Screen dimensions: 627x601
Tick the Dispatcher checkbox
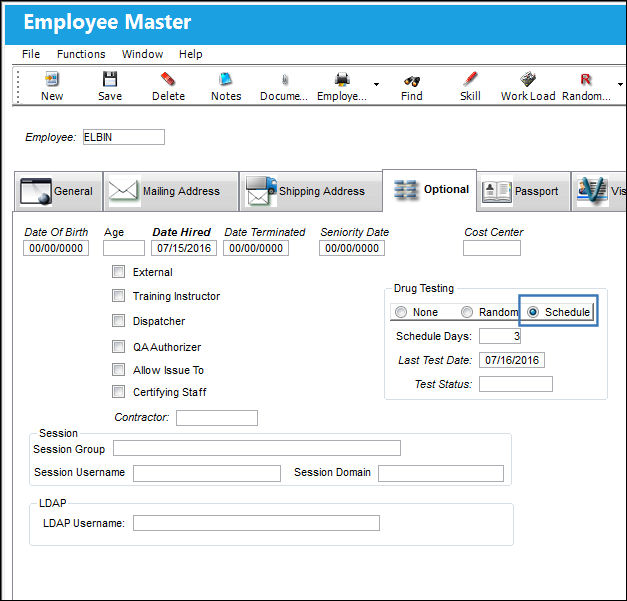pyautogui.click(x=118, y=321)
